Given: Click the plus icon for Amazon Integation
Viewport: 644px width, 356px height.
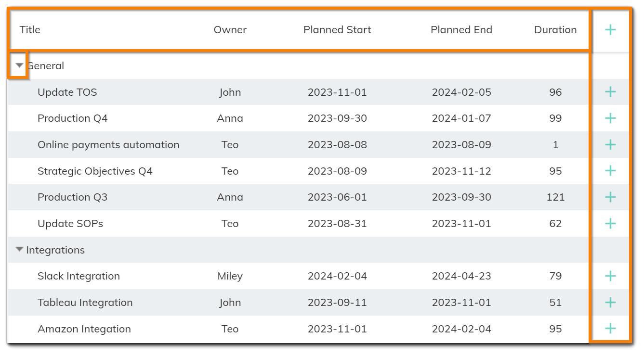Looking at the screenshot, I should click(610, 329).
